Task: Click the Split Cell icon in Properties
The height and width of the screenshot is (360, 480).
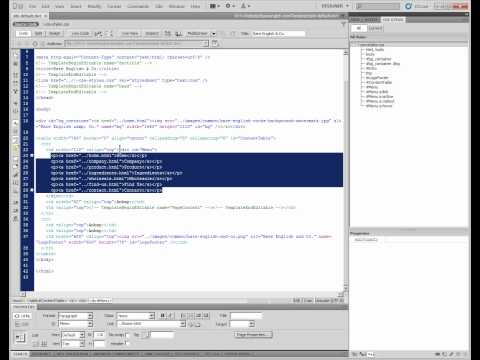Action: [44, 343]
